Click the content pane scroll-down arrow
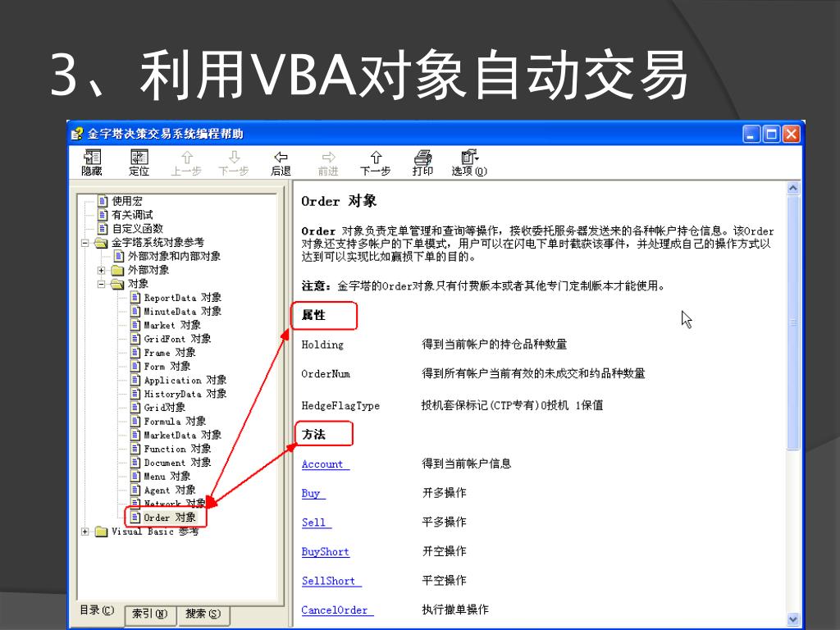840x630 pixels. (x=793, y=619)
